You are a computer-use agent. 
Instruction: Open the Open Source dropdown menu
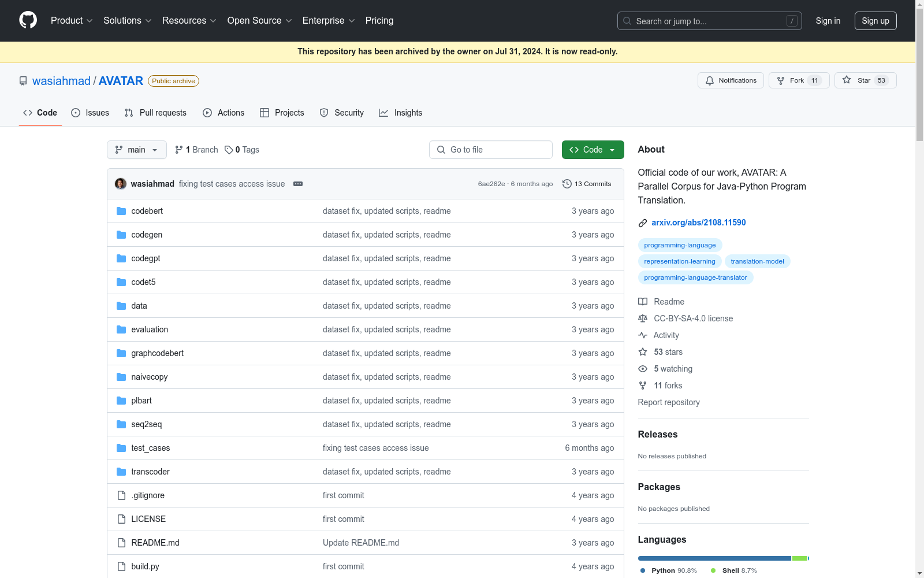pos(259,20)
